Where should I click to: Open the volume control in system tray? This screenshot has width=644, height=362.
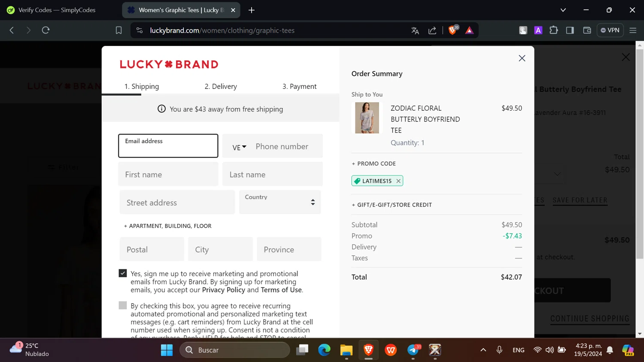click(x=550, y=350)
